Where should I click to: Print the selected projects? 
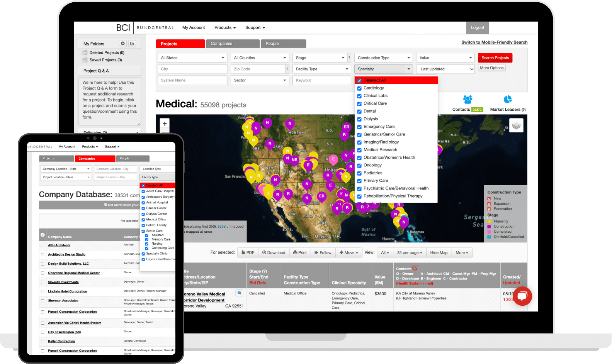300,253
